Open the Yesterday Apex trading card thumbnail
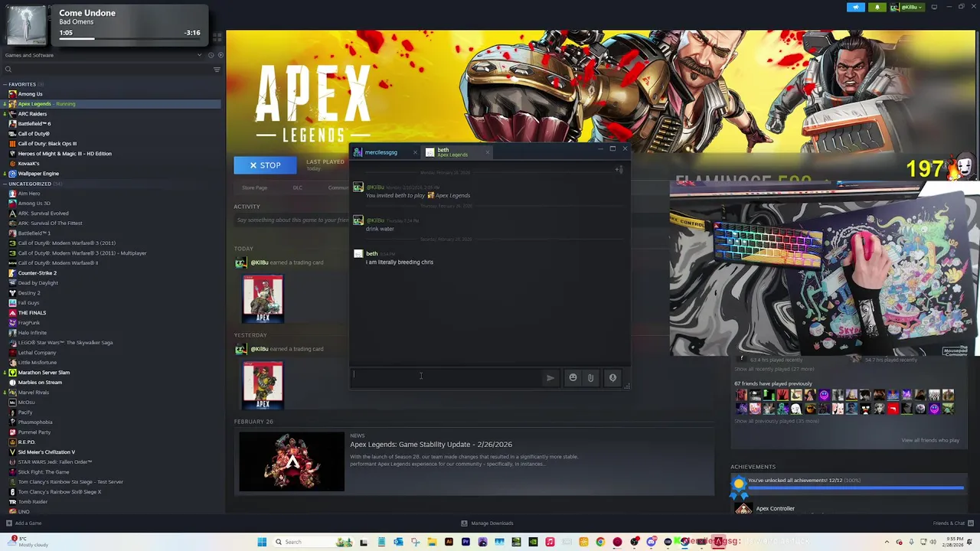Screen dimensions: 980x551 pyautogui.click(x=263, y=385)
